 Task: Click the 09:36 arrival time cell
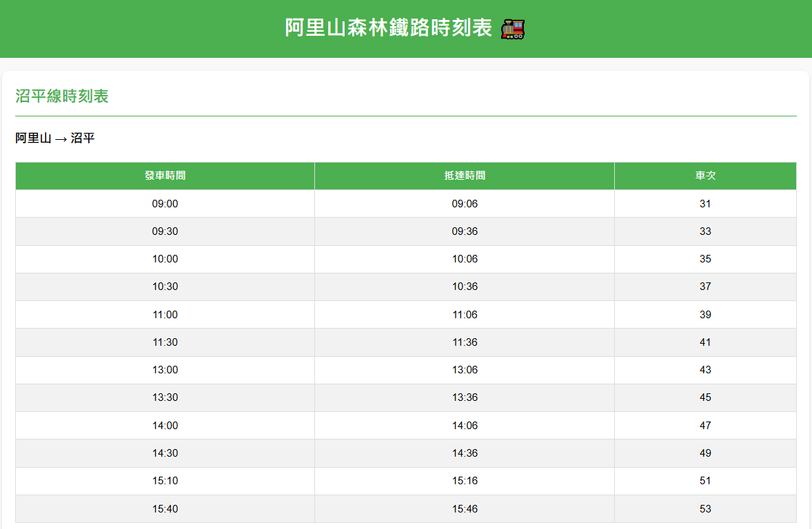click(x=465, y=231)
